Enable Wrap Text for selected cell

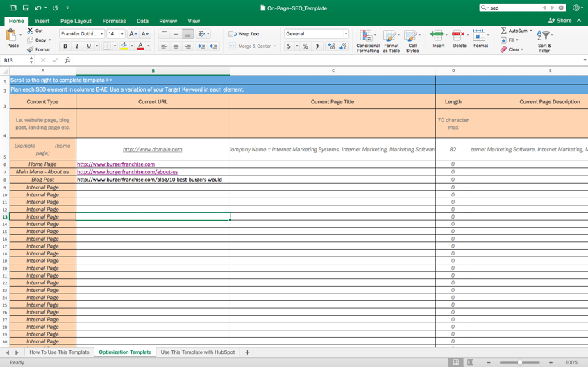244,33
